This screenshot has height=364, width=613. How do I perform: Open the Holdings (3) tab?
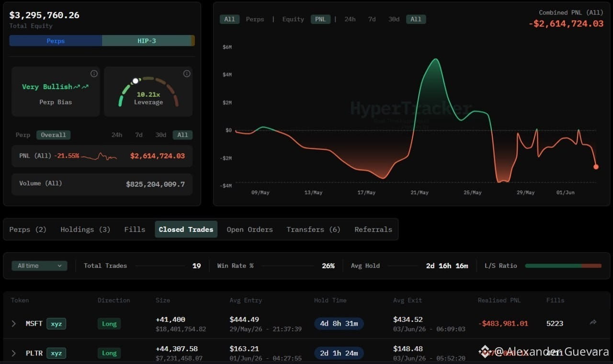tap(85, 229)
